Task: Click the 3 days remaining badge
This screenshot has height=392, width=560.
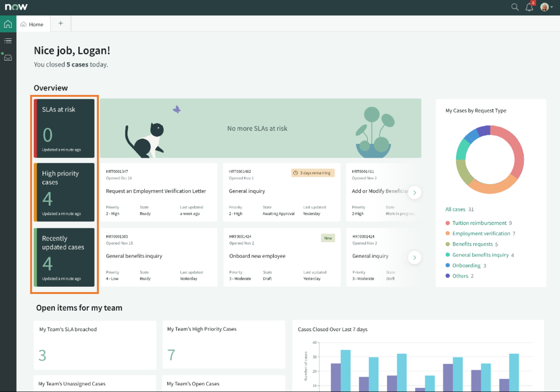Action: point(313,173)
